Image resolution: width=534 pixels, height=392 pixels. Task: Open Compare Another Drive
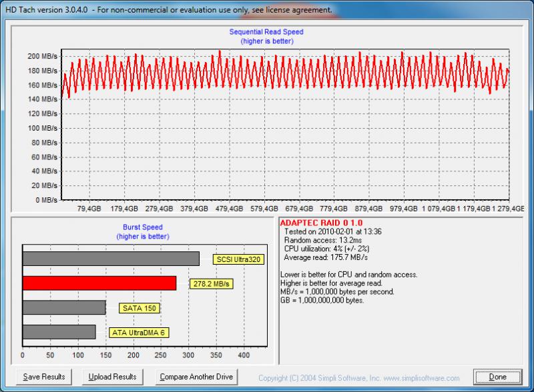tap(196, 377)
